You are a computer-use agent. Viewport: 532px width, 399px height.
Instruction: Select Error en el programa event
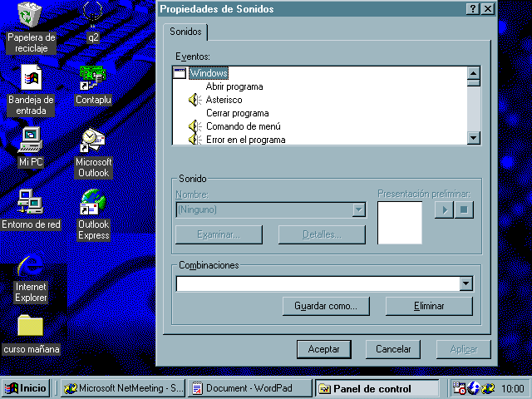[246, 140]
